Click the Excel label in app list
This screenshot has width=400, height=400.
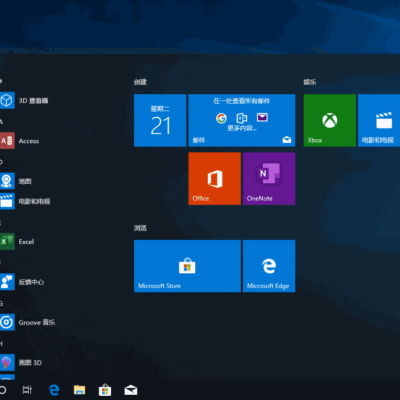26,242
